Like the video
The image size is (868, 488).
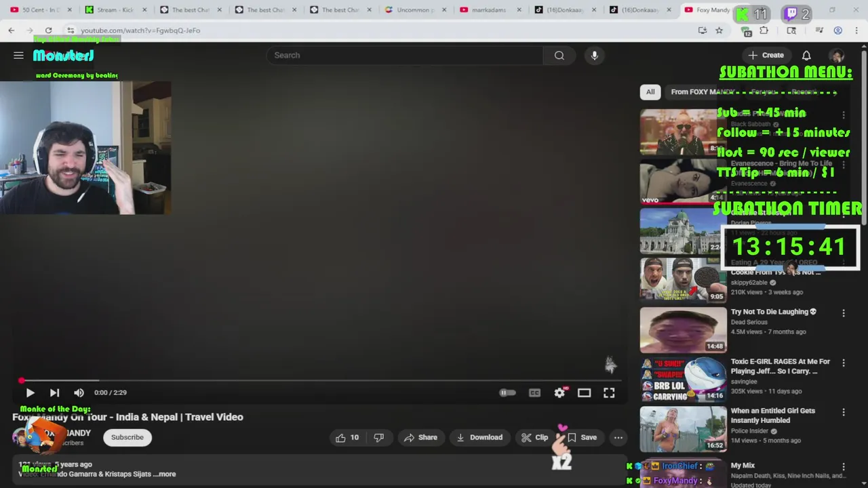click(x=347, y=437)
